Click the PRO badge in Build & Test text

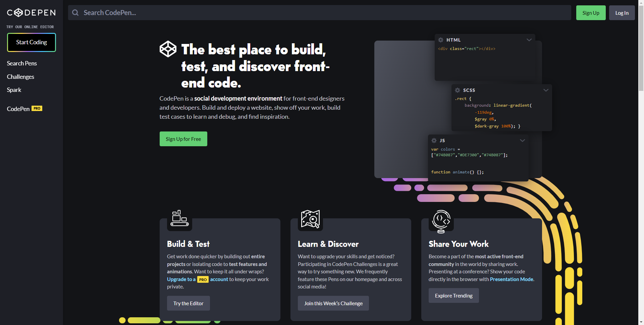203,279
